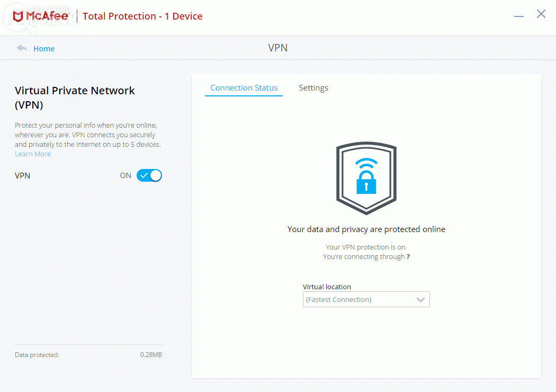Click the ON label beside the VPN switch
Image resolution: width=556 pixels, height=392 pixels.
tap(125, 175)
